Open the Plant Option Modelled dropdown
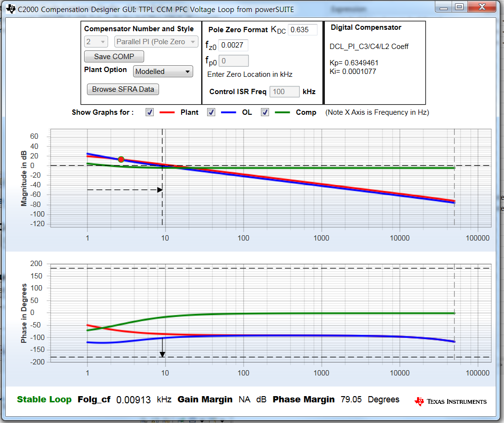The width and height of the screenshot is (504, 423). point(163,72)
